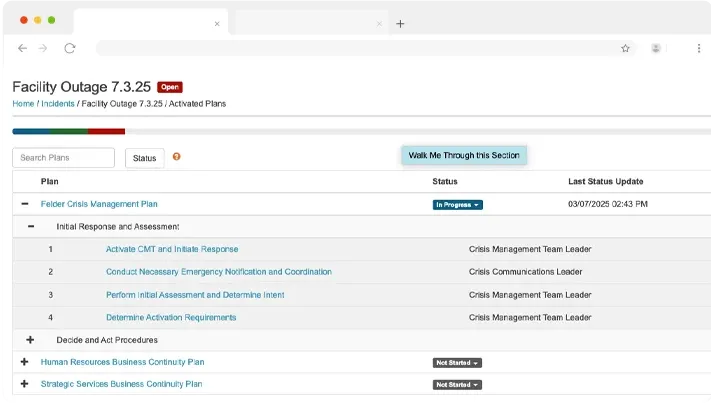Viewport: 711px width, 403px height.
Task: Select the first browser tab
Action: click(150, 23)
